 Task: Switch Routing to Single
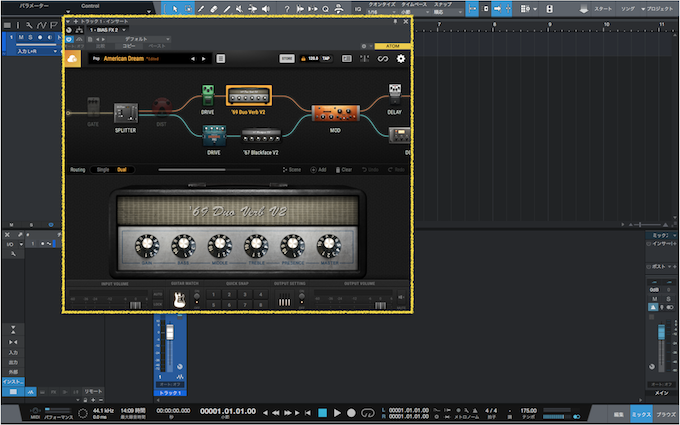click(x=103, y=170)
